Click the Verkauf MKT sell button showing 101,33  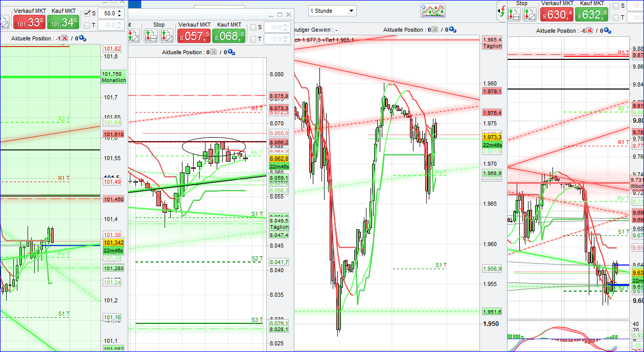pos(29,23)
